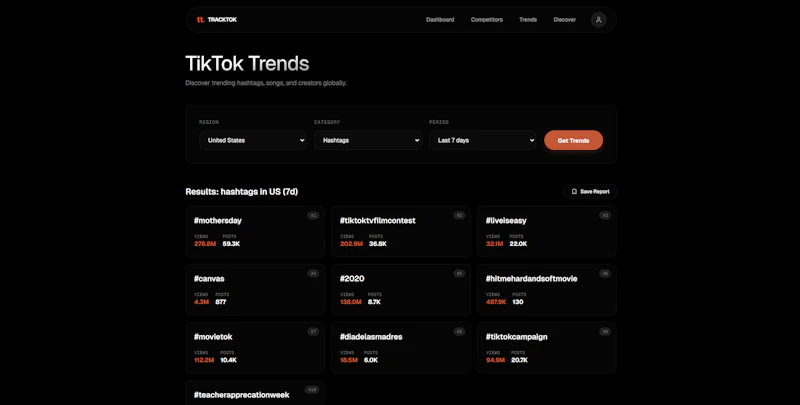The image size is (800, 405).
Task: Open the #liveiseasy hashtag card
Action: [546, 232]
